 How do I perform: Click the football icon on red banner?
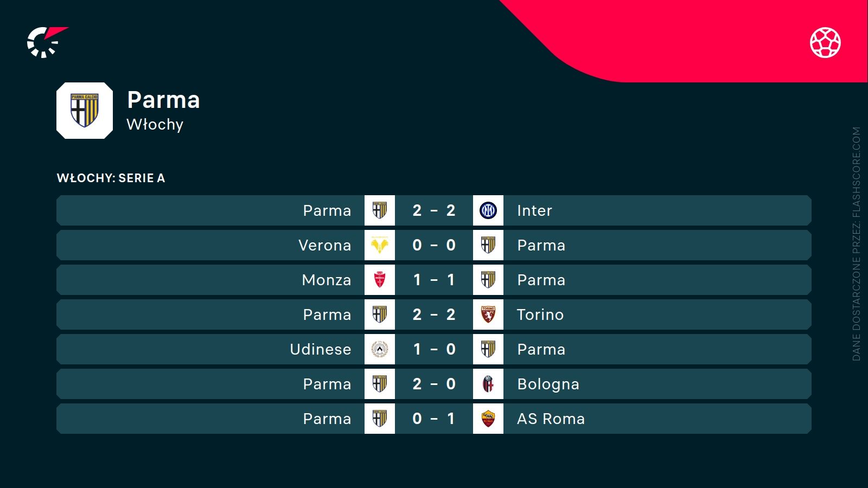825,42
